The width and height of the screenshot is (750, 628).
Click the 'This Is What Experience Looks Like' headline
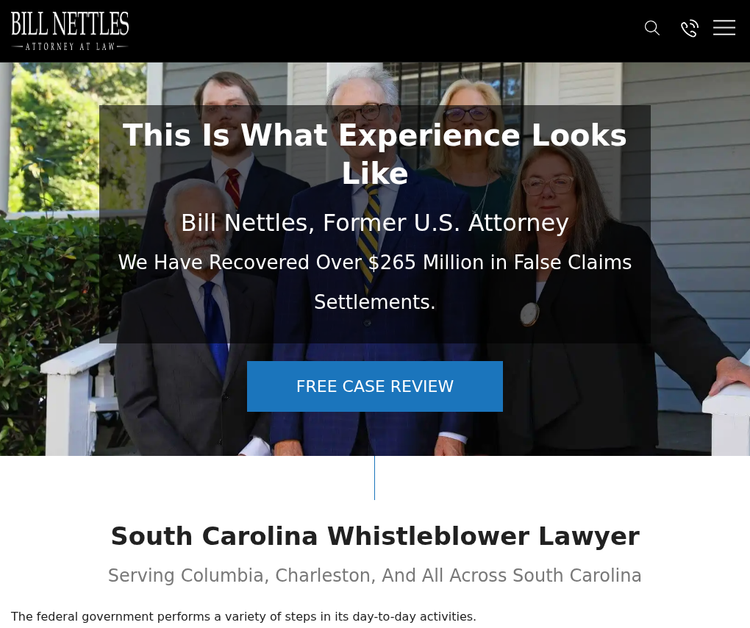click(x=375, y=154)
